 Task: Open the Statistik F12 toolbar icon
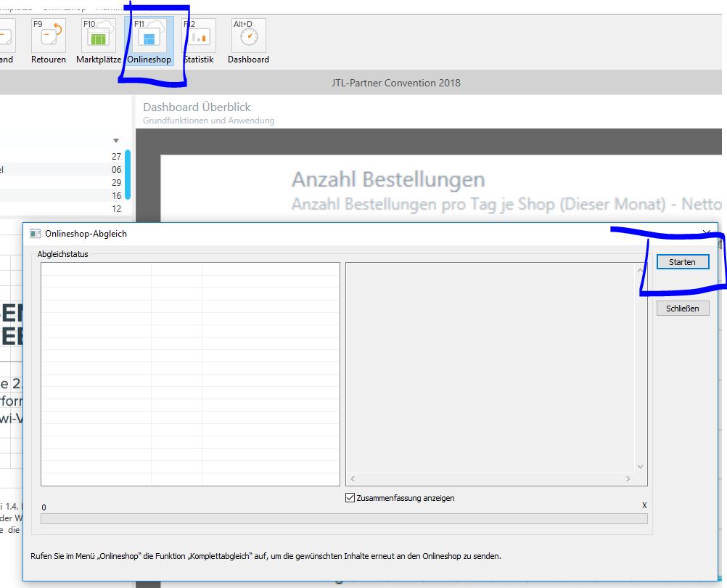pos(199,41)
